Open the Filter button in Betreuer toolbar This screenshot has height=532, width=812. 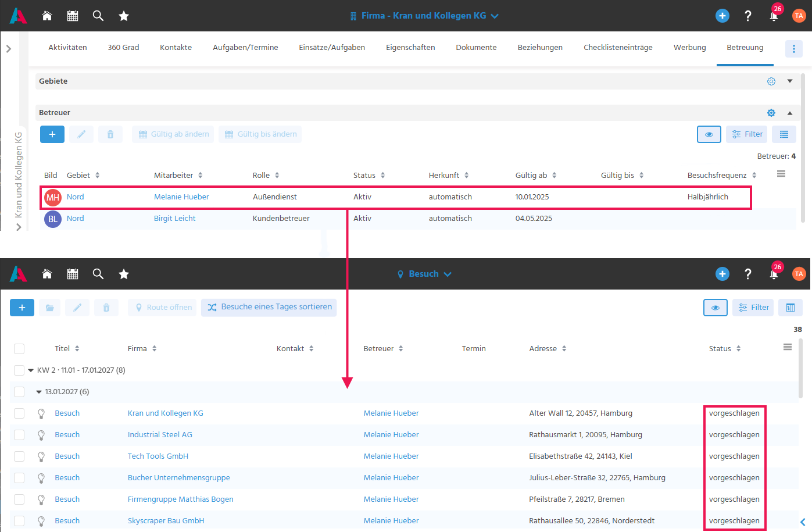coord(747,134)
